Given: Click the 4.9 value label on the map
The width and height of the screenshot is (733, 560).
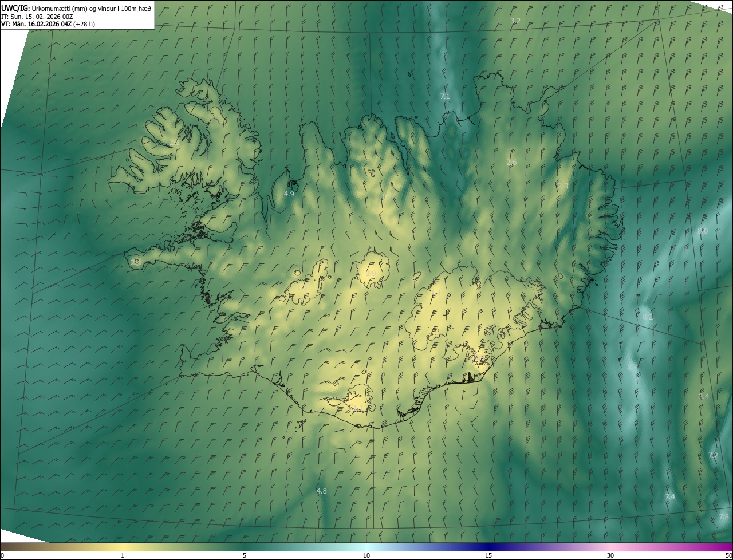Looking at the screenshot, I should click(x=289, y=194).
